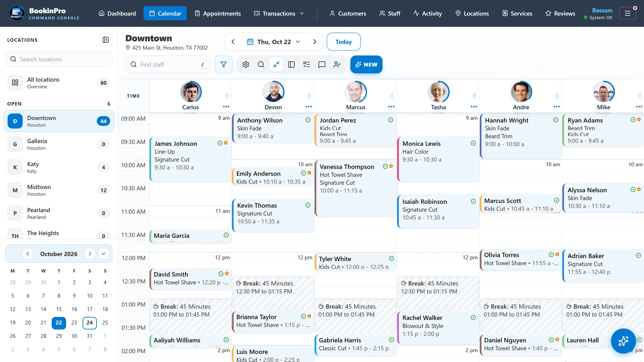Select the Katy location
The height and width of the screenshot is (362, 644).
[x=59, y=167]
